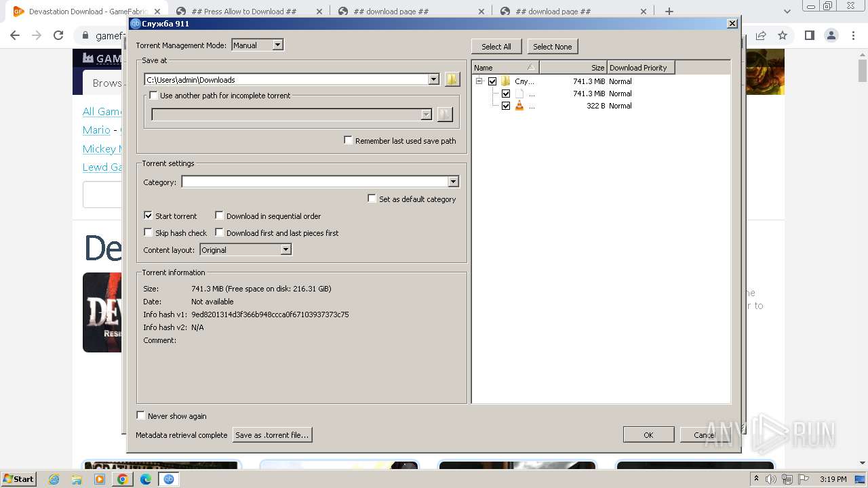Click the qBittorrent icon in dialog title bar
This screenshot has width=868, height=488.
135,24
